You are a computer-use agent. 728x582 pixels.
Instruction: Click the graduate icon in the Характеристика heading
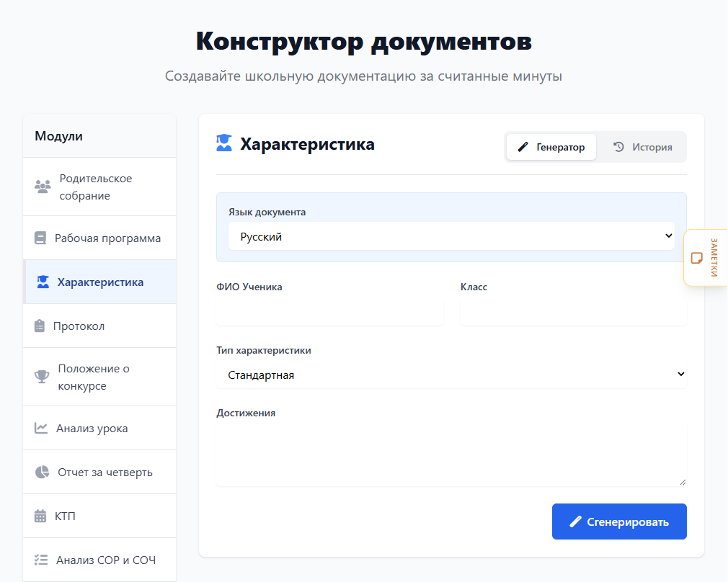coord(223,143)
